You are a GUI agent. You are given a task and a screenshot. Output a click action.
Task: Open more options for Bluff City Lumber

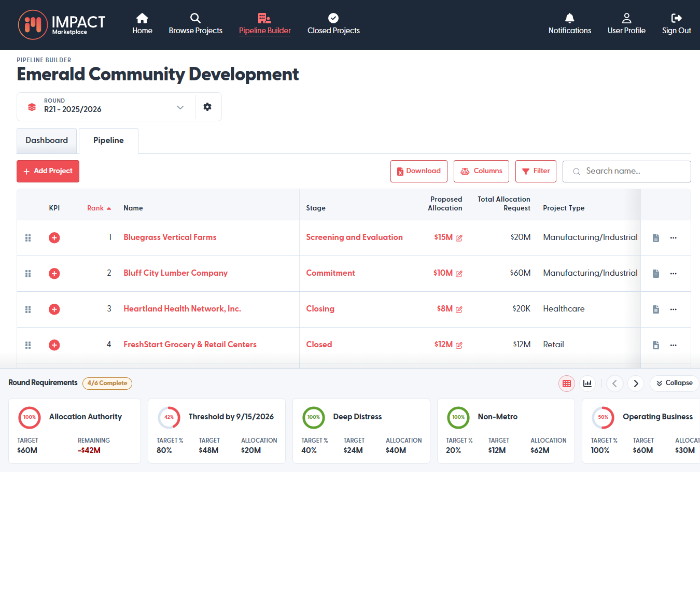pos(673,274)
